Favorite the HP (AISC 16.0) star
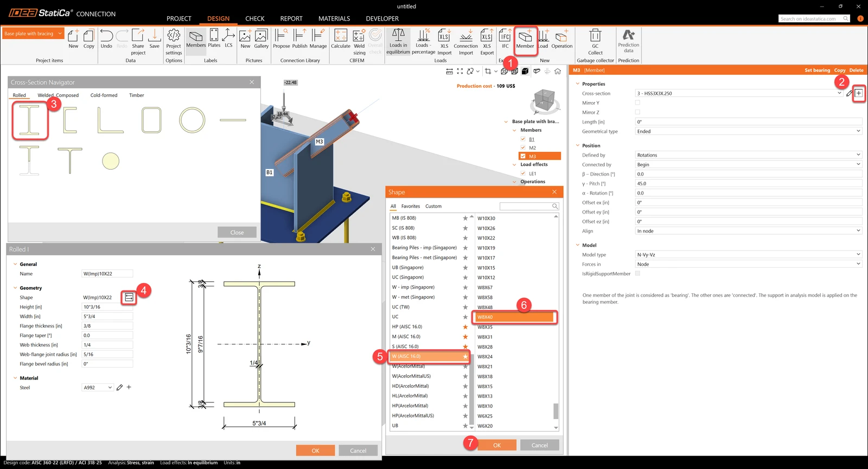Screen dimensions: 868x469 465,327
